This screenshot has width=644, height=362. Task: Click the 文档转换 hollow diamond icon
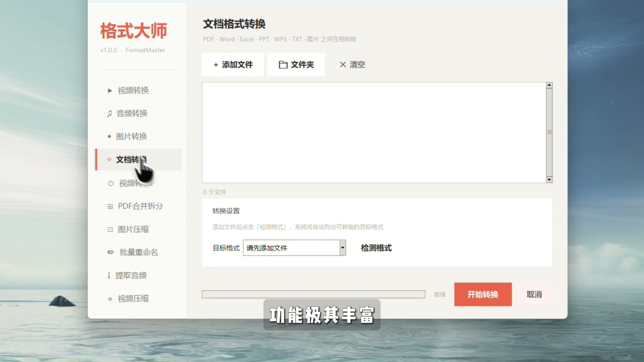click(x=109, y=159)
